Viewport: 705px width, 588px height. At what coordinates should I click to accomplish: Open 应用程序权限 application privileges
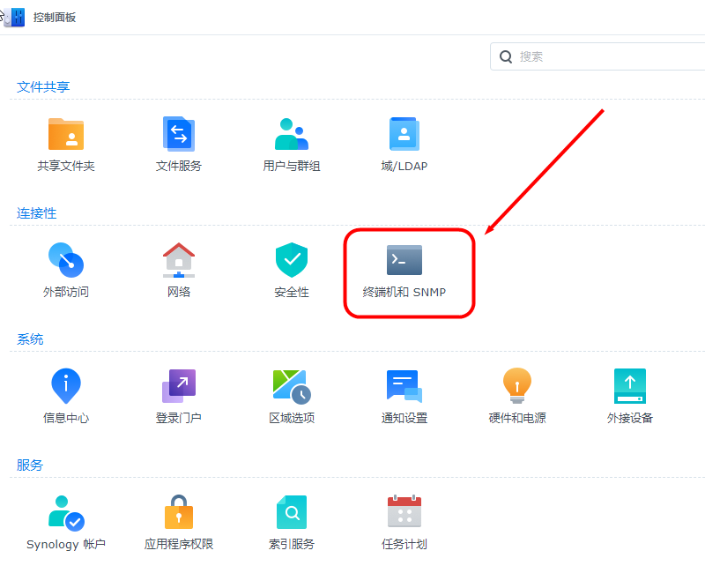tap(179, 513)
